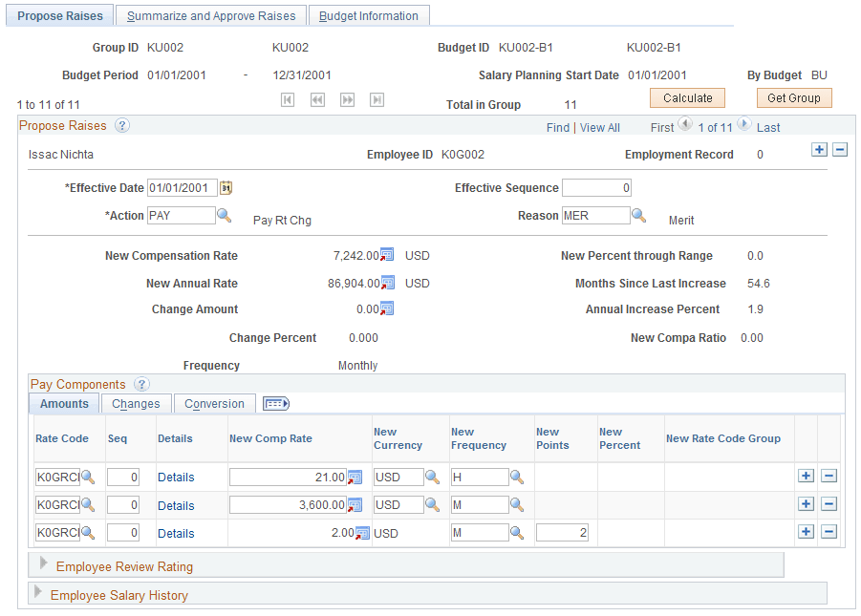
Task: Look up Reason code with magnifier
Action: point(638,215)
